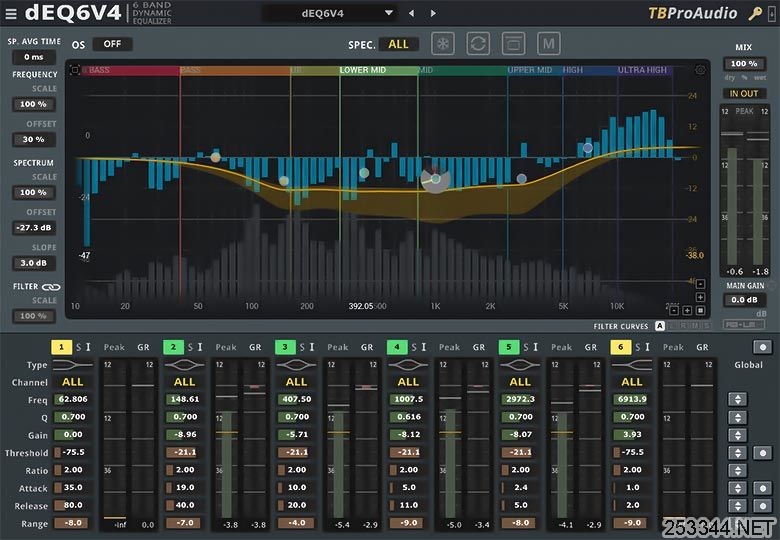Screen dimensions: 780x540
Task: Click band 3 Freq 407.50 value
Action: pos(296,399)
